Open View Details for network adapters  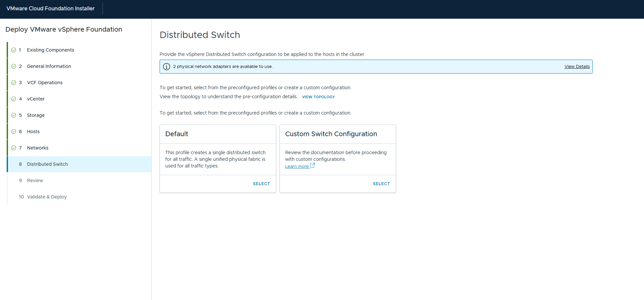577,67
